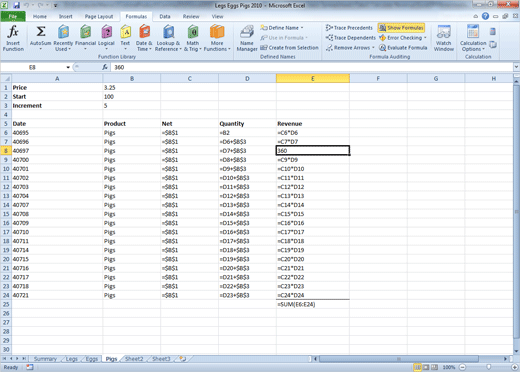
Task: Click the fx button beside formula bar
Action: coord(105,67)
